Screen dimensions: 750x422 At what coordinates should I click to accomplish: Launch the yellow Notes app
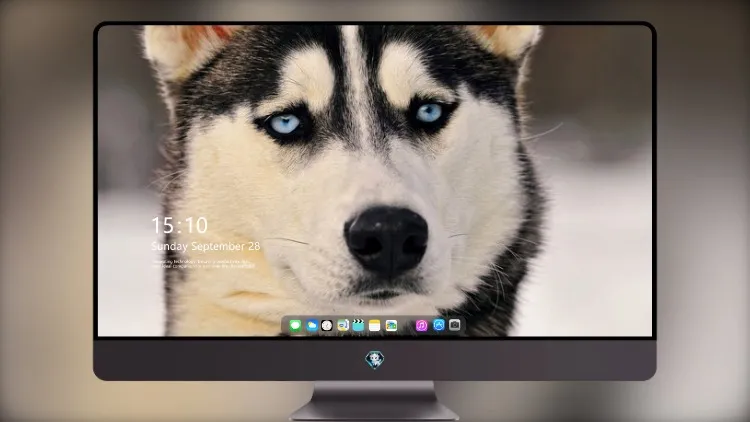pyautogui.click(x=375, y=326)
